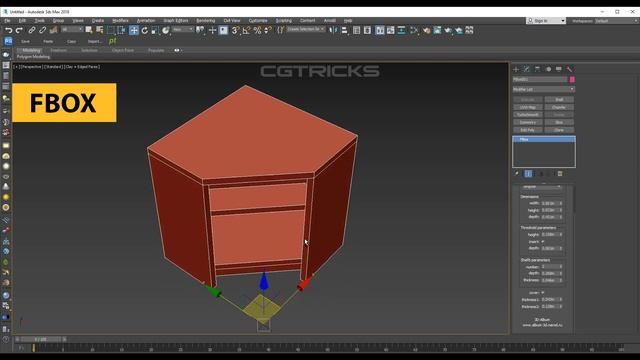Click the green 'pt' script icon
640x360 pixels.
point(113,41)
